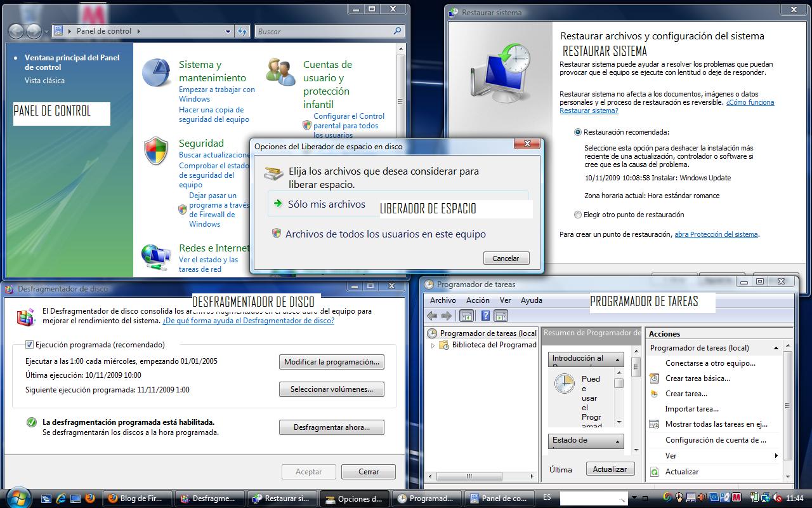
Task: Click the Gmail notifier icon in system tray
Action: tap(737, 497)
